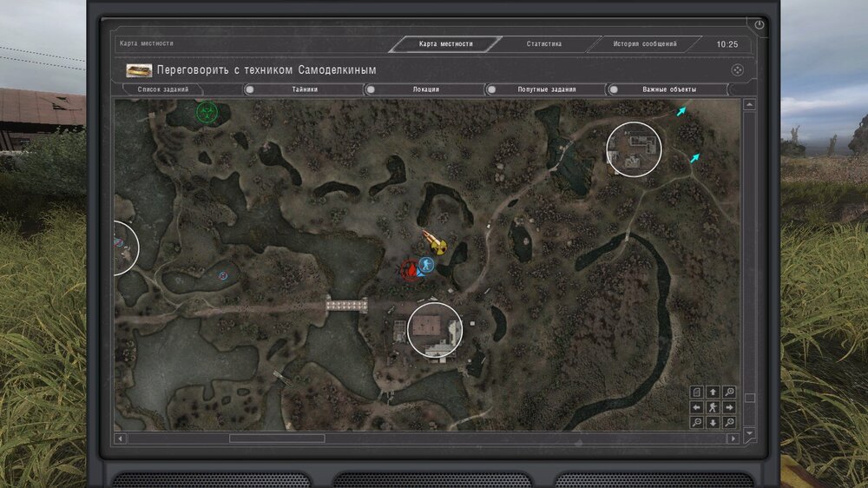Click the small marker in the western pond

pos(223,275)
